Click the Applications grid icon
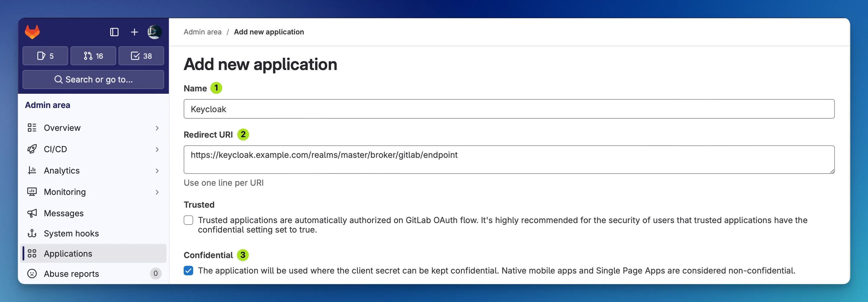 (32, 253)
